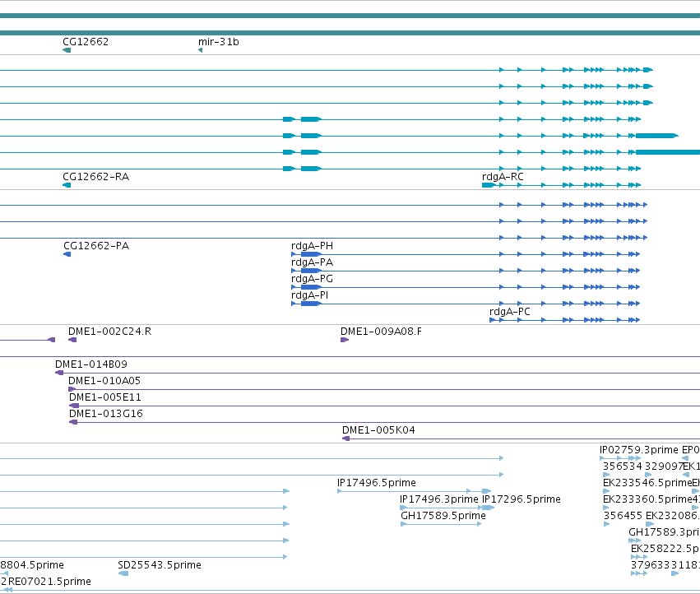This screenshot has width=700, height=594.
Task: Select the EK258222 EST label
Action: coord(665,549)
